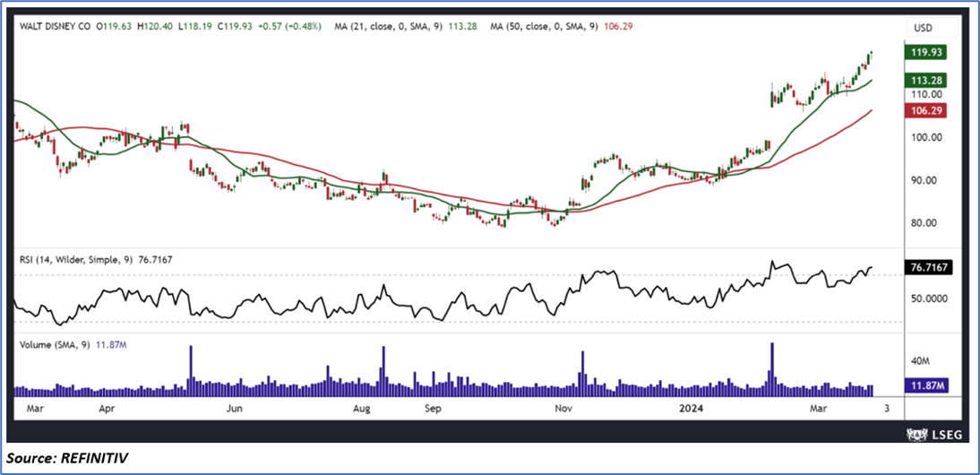Screen dimensions: 980x475
Task: Select the low price L118.19 value
Action: (x=193, y=27)
